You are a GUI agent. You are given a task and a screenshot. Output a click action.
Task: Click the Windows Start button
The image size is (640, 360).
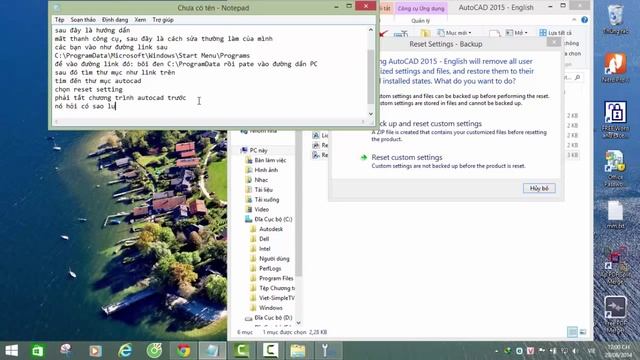(12, 351)
